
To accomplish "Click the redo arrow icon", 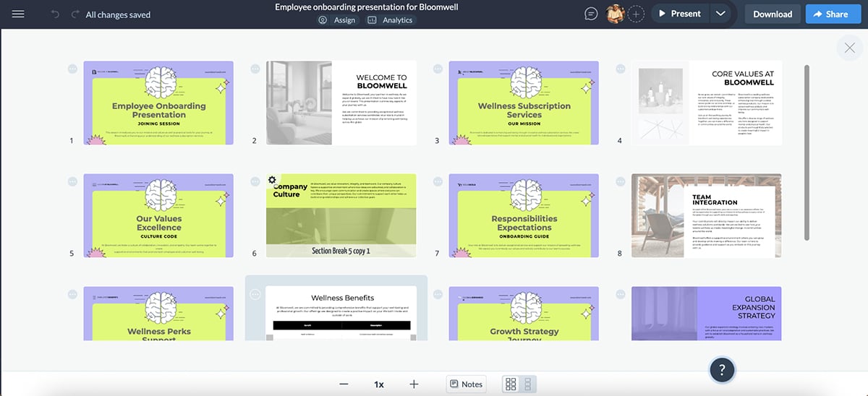I will [x=75, y=14].
